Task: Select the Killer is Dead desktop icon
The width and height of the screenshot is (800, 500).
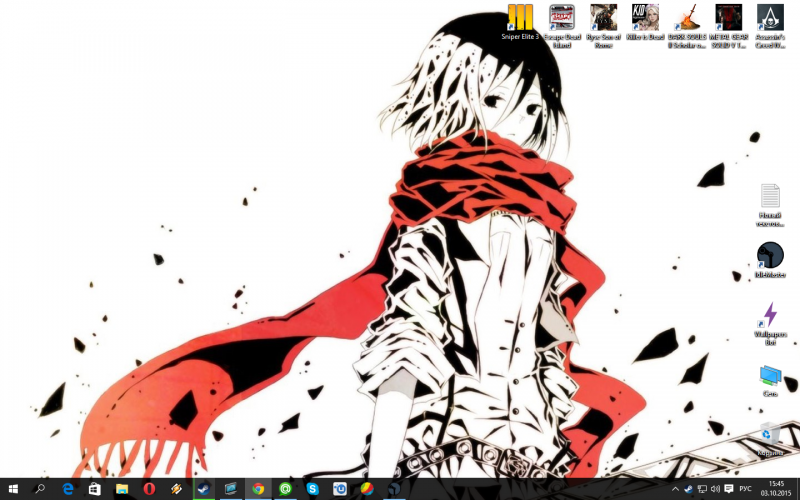Action: tap(645, 22)
